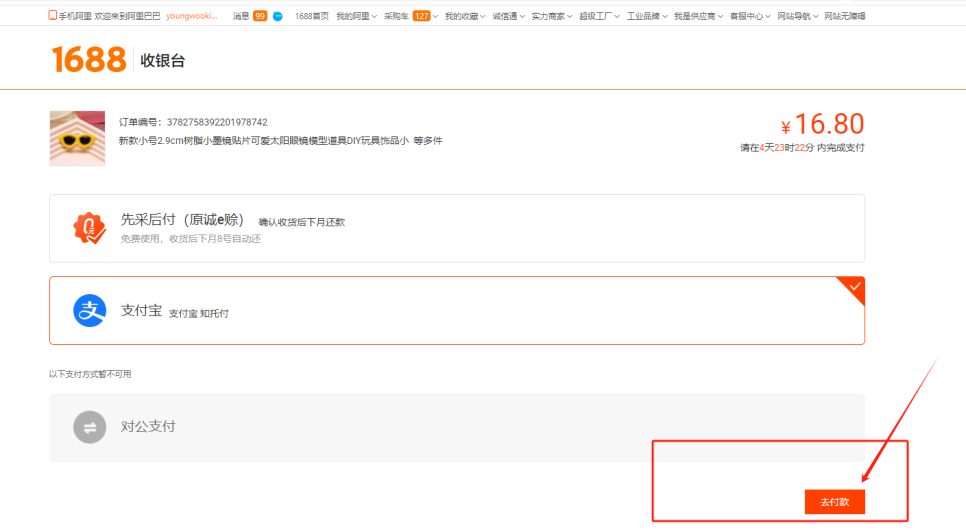This screenshot has height=530, width=966.
Task: Click the mobile phone icon beside 手机阿里
Action: coord(52,15)
